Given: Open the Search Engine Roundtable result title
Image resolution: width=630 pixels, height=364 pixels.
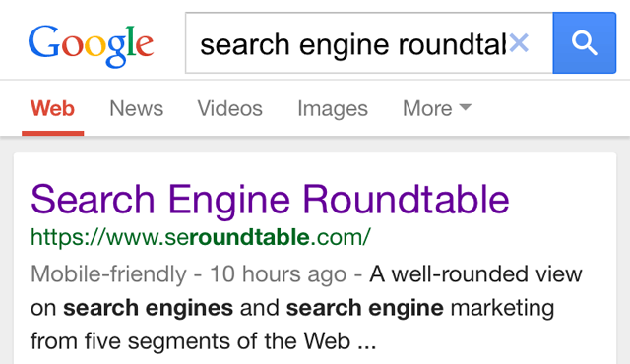Looking at the screenshot, I should (270, 200).
